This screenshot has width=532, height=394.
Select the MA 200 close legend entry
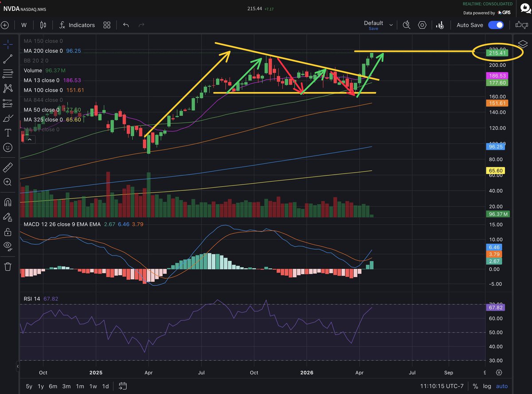pyautogui.click(x=52, y=51)
